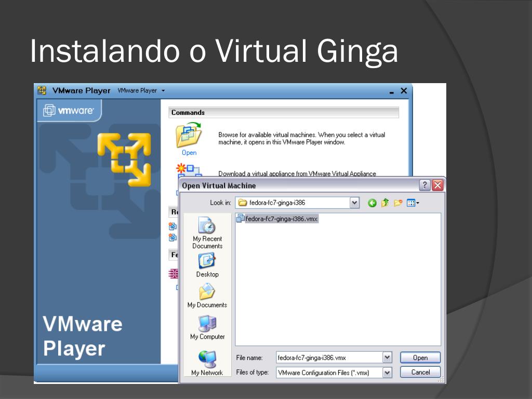Viewport: 532px width, 399px height.
Task: Open the View menu icon in the dialog toolbar
Action: click(413, 203)
